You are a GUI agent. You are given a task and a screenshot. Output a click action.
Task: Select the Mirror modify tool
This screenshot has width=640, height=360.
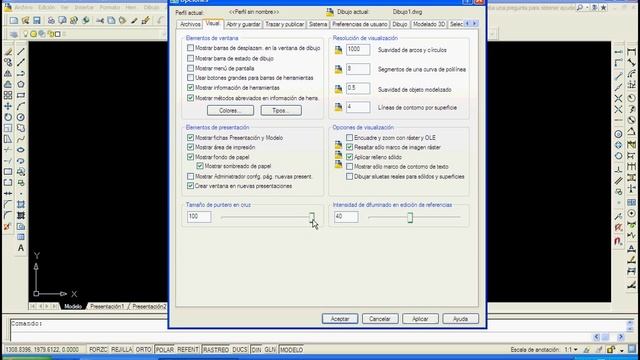tap(8, 73)
